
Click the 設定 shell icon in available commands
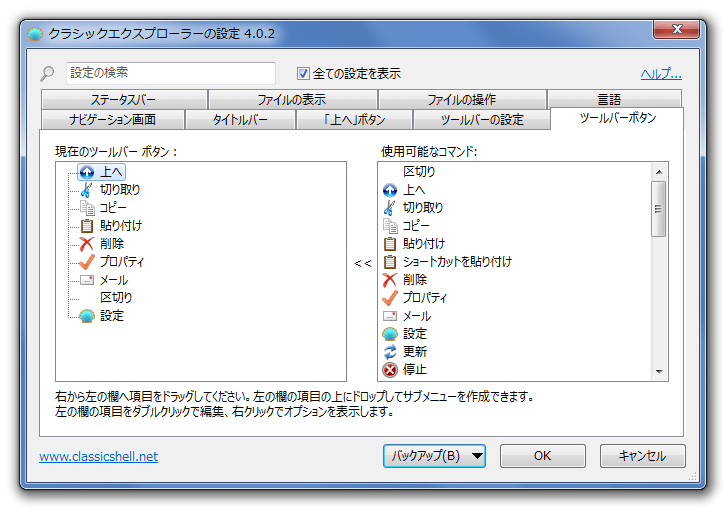tap(390, 334)
